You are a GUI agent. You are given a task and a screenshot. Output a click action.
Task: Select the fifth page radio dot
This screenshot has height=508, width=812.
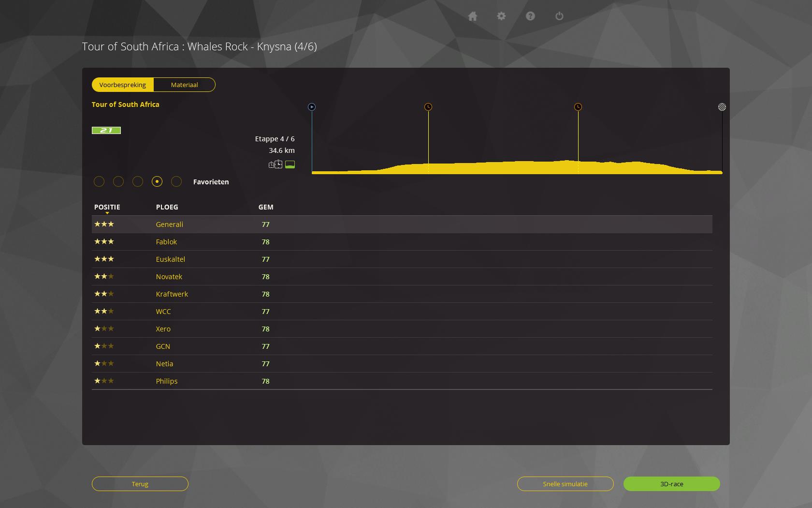(176, 181)
